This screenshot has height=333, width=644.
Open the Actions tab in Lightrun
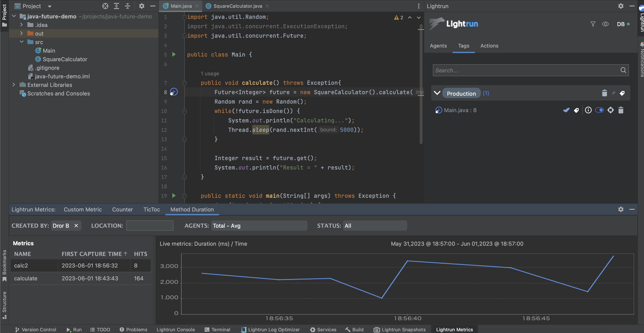tap(489, 46)
